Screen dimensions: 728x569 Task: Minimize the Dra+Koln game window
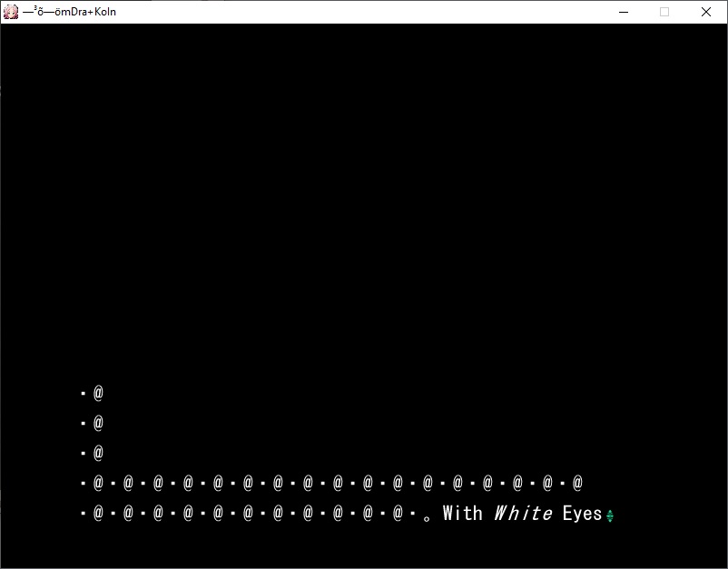(x=624, y=12)
